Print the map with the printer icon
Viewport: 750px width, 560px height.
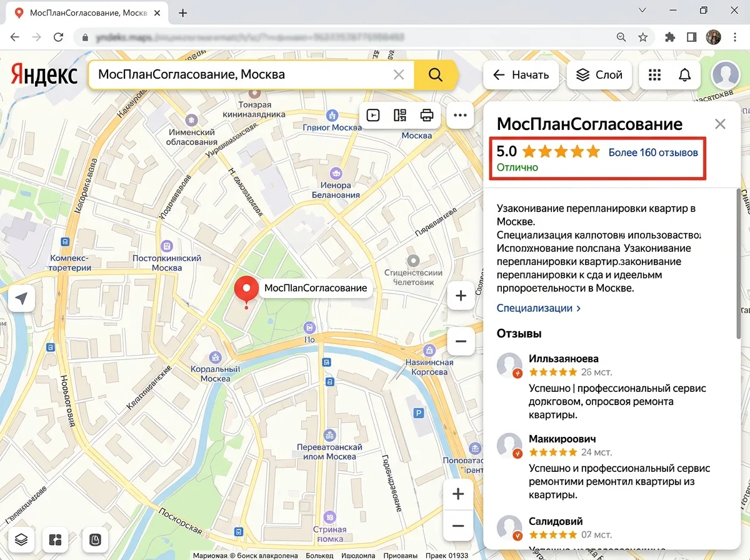coord(427,115)
